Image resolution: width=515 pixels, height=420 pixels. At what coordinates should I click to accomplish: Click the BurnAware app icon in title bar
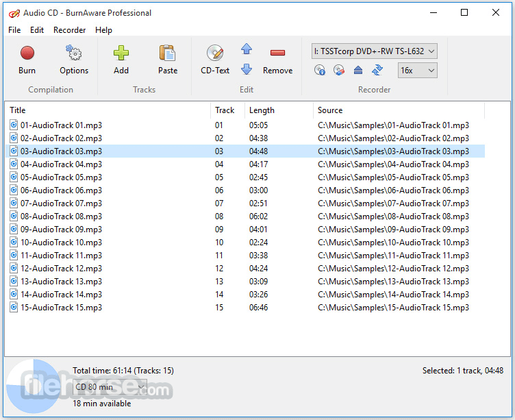(14, 13)
